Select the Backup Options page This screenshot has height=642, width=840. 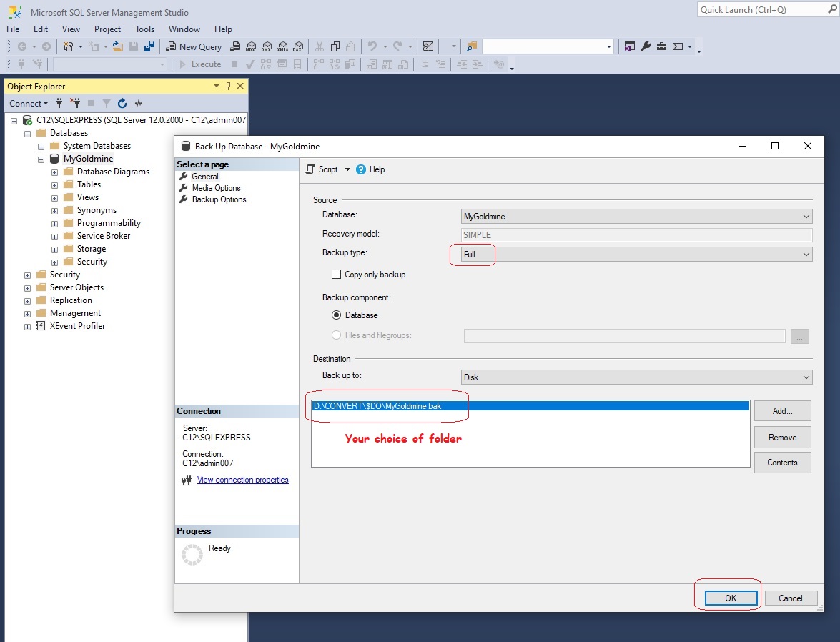219,199
